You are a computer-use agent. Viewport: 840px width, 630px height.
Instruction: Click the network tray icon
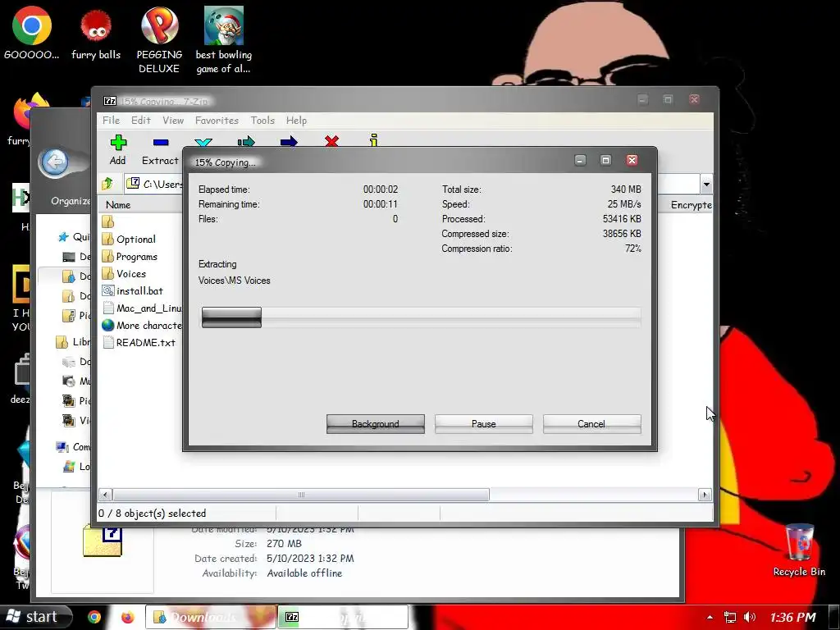pos(729,617)
